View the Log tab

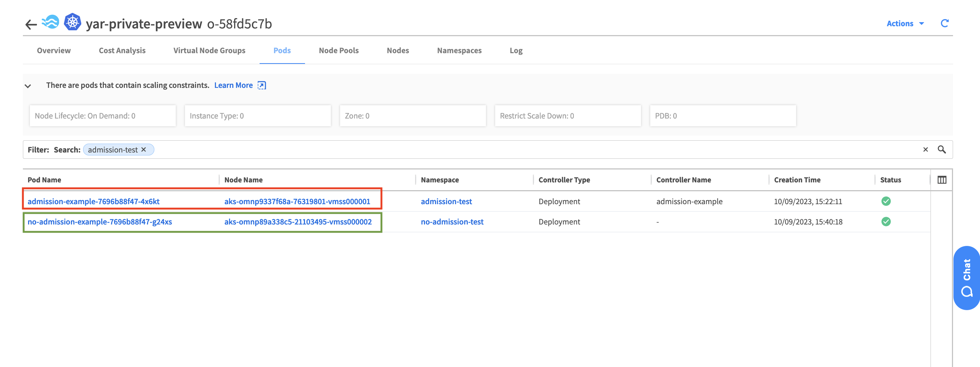[516, 50]
